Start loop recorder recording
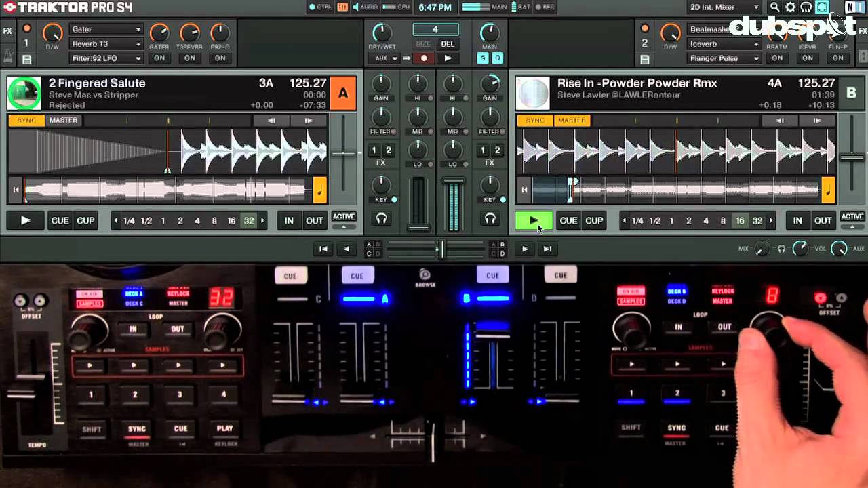 (x=424, y=58)
